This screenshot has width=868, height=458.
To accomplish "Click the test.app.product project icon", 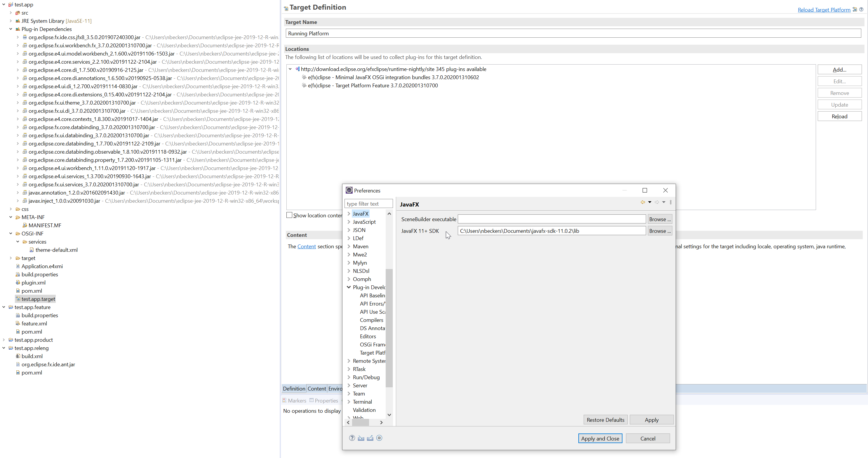I will [x=11, y=340].
